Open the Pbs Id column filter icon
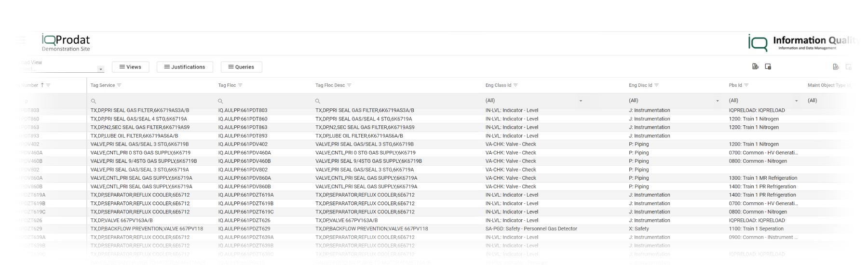This screenshot has height=265, width=868. click(x=746, y=85)
